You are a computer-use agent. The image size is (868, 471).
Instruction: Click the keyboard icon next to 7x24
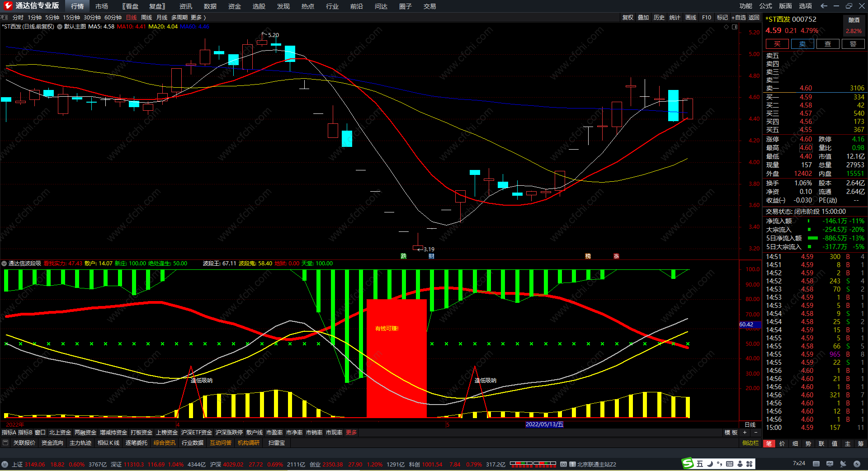point(816,464)
